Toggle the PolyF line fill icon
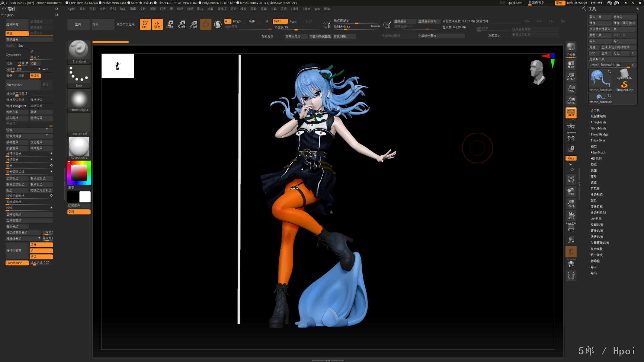The height and width of the screenshot is (362, 644). pos(571,227)
